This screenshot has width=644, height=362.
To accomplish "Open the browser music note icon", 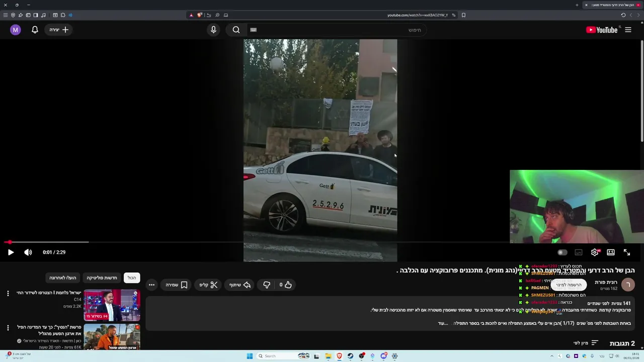I will (x=43, y=15).
